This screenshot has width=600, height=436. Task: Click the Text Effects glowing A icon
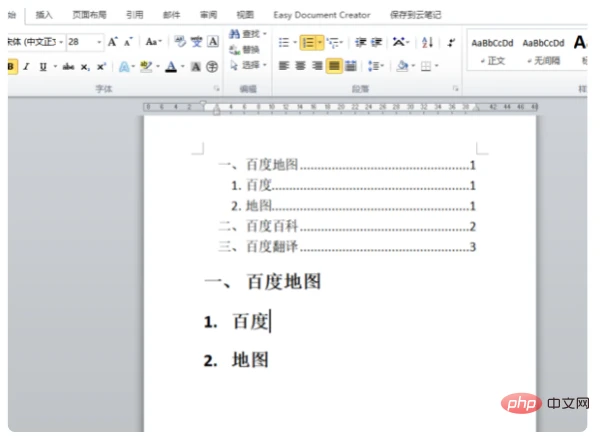click(x=124, y=67)
